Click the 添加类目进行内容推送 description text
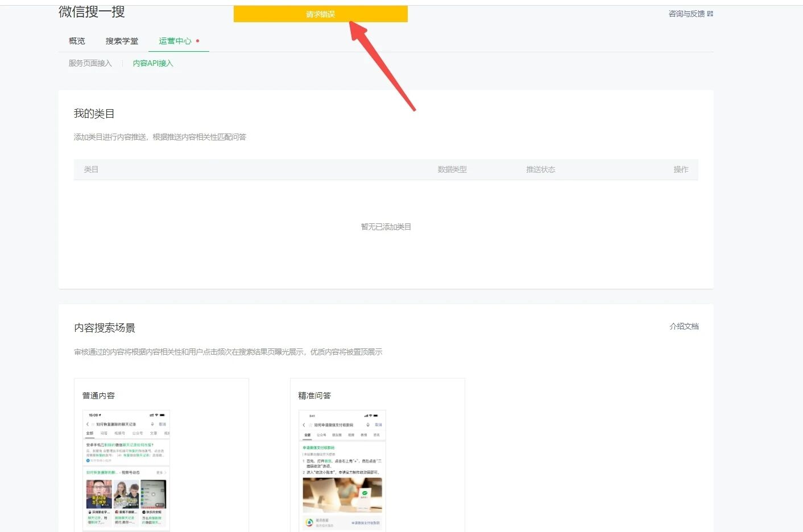 click(x=160, y=137)
